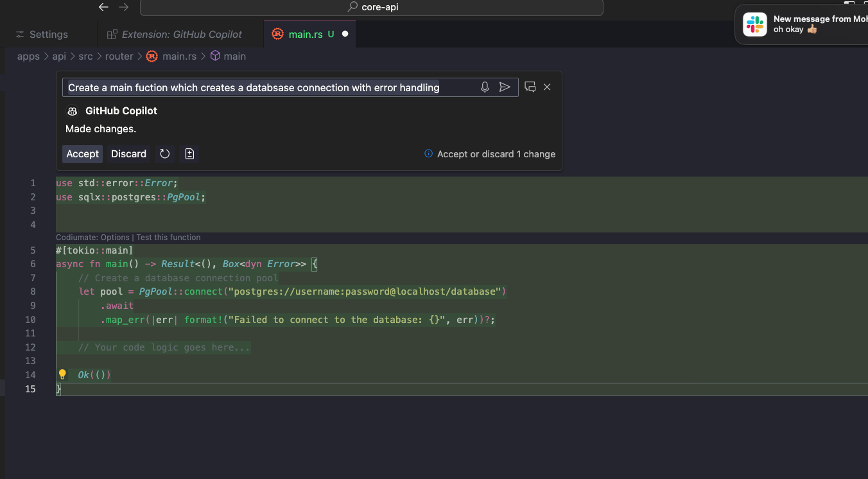Click the lightbulb code action icon

pyautogui.click(x=62, y=374)
